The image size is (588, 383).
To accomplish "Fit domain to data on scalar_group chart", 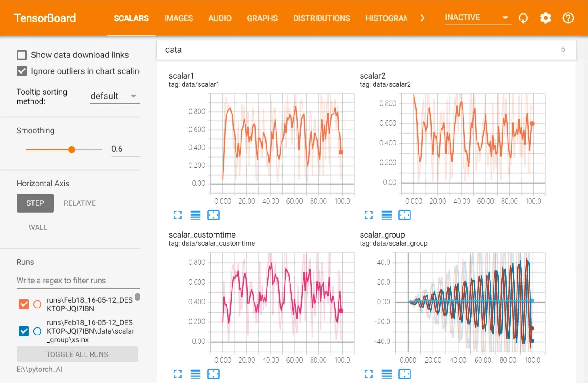I will [x=405, y=374].
